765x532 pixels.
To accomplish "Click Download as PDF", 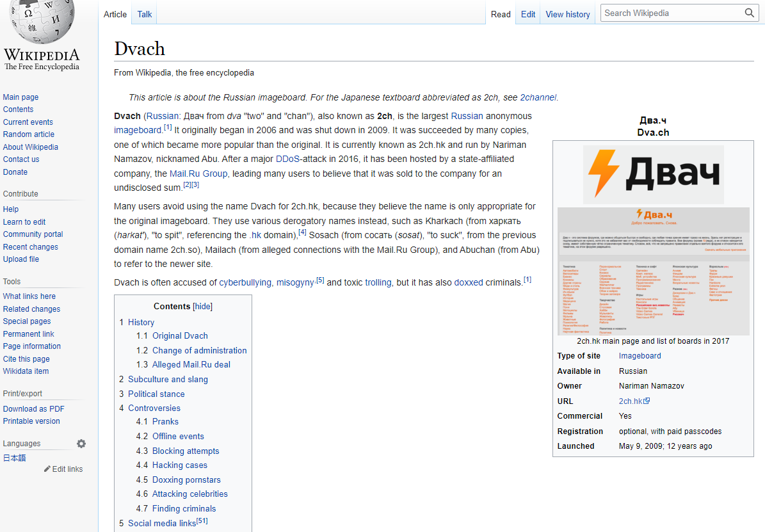I will [x=34, y=409].
